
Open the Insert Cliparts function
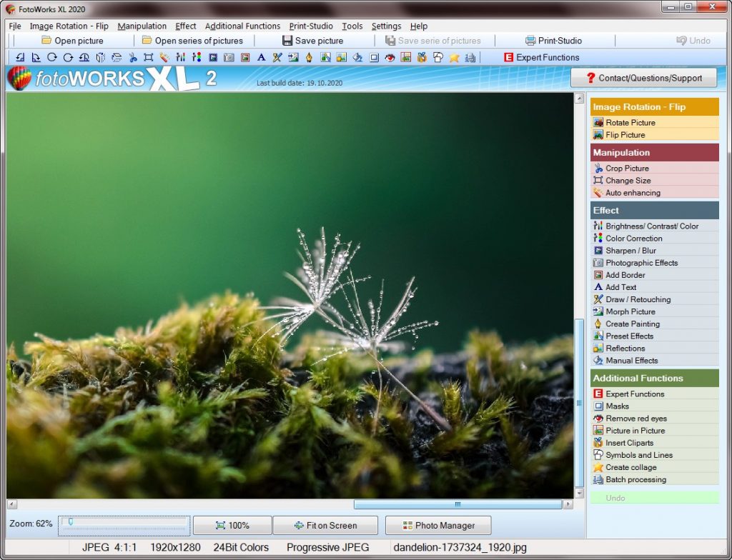[622, 442]
